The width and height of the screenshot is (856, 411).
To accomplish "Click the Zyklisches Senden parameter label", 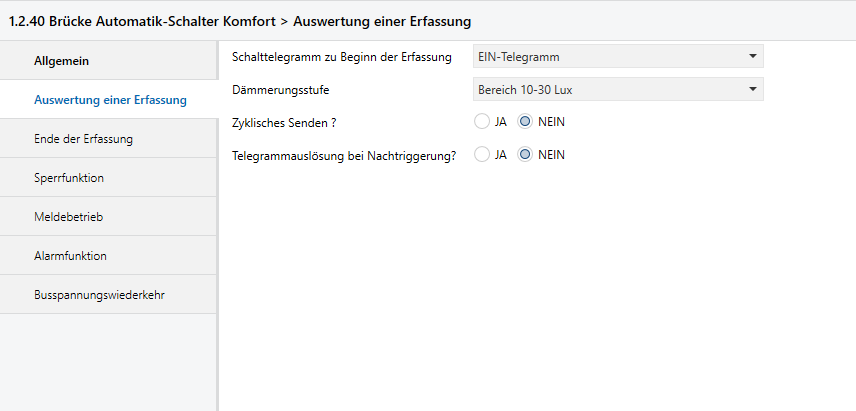I will click(x=283, y=123).
